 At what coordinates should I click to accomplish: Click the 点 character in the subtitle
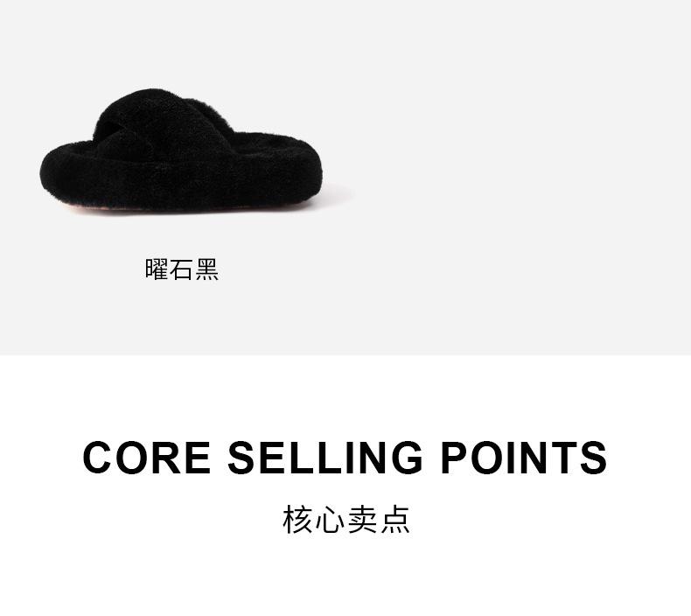click(x=395, y=519)
